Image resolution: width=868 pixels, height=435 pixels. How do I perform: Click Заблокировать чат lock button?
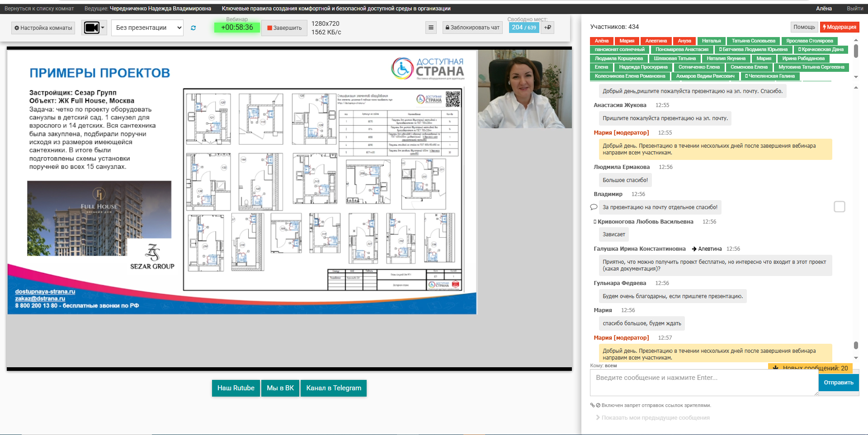[472, 28]
